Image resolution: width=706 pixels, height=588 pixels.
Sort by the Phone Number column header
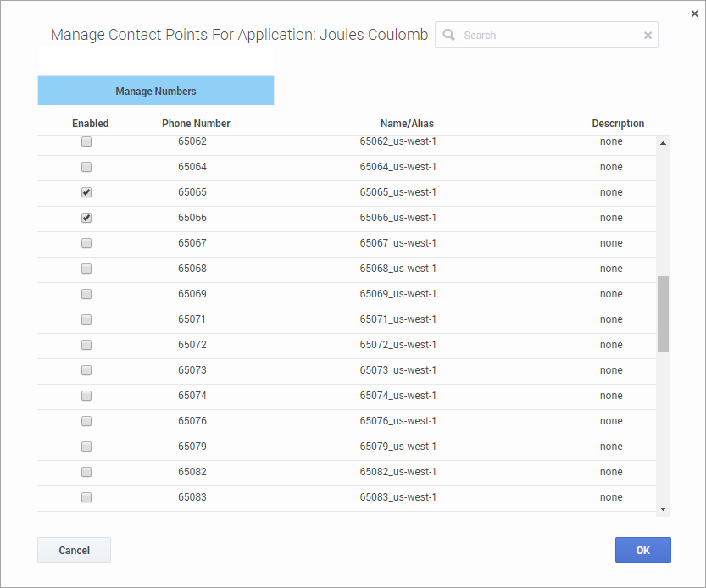[196, 124]
